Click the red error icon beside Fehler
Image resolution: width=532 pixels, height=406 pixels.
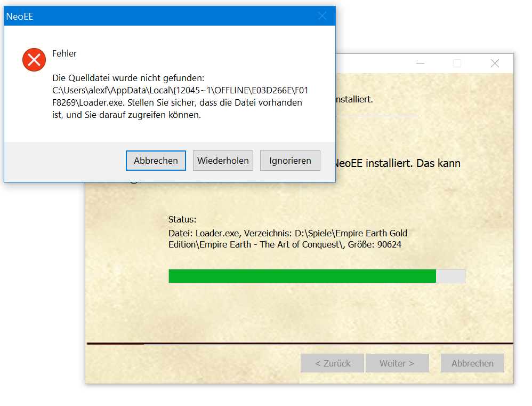pyautogui.click(x=34, y=59)
